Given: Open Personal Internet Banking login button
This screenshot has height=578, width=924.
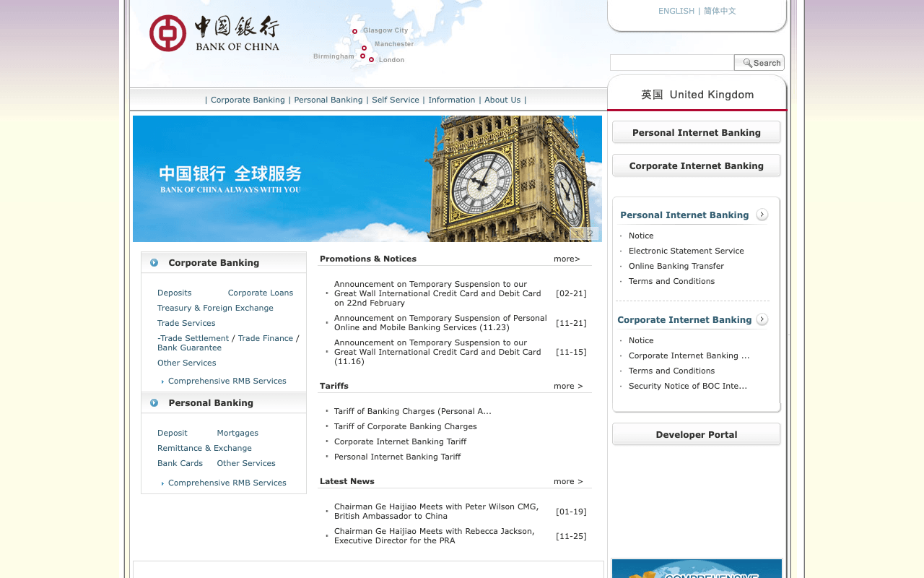Looking at the screenshot, I should 696,132.
